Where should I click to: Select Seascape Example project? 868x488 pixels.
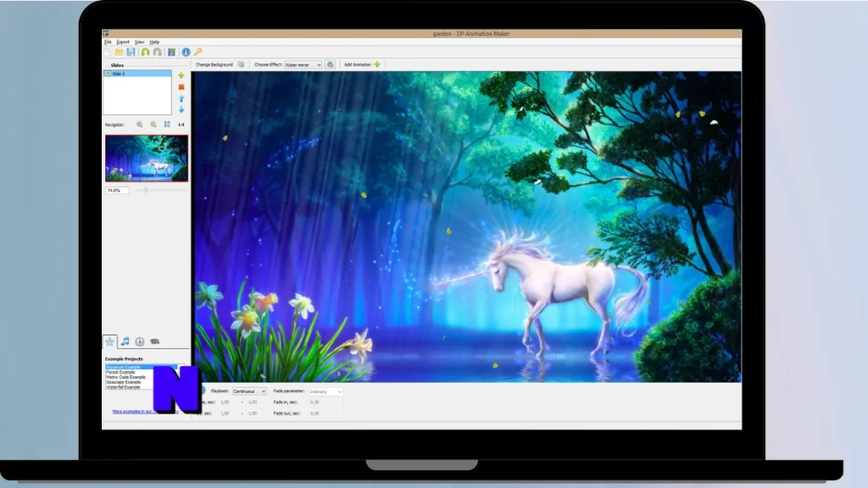[x=124, y=382]
